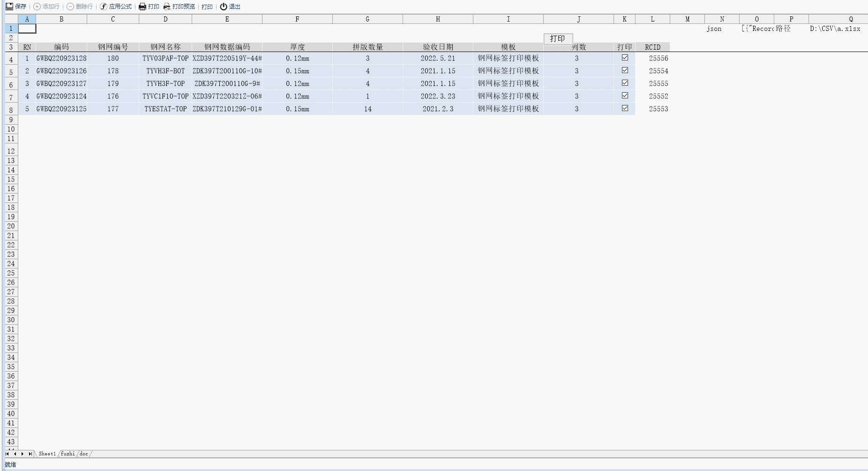Click the 保存 (Save) floppy disk icon

pos(9,7)
